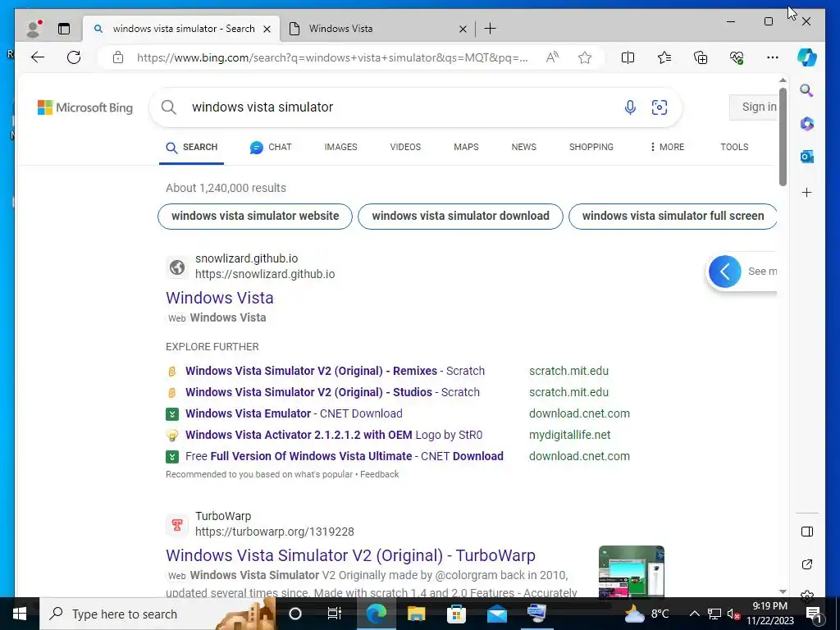Open File Explorer from taskbar
The image size is (840, 630).
[416, 614]
